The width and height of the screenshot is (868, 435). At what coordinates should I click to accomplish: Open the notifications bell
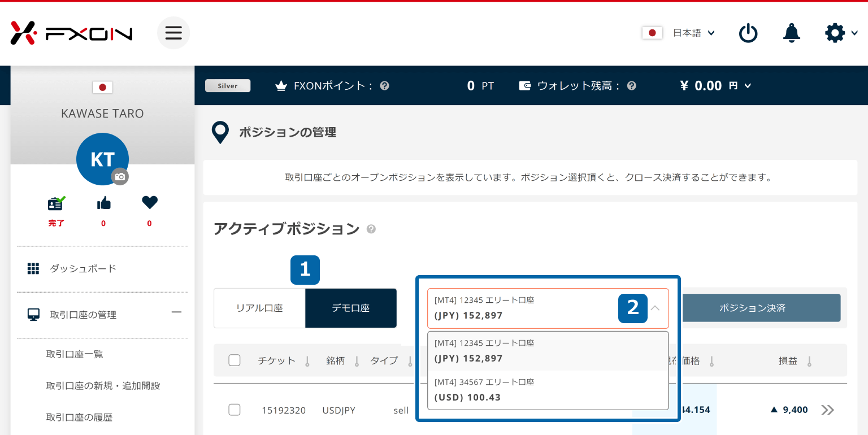click(x=791, y=33)
